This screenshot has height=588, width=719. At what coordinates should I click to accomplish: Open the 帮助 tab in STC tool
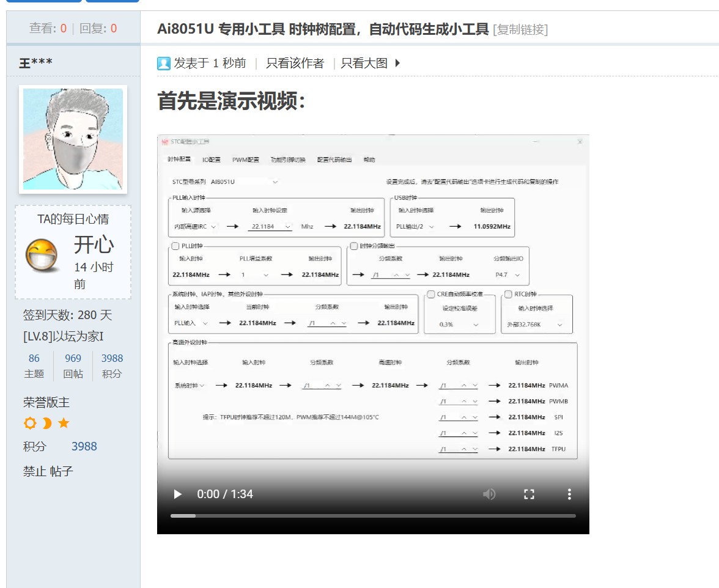tap(369, 160)
